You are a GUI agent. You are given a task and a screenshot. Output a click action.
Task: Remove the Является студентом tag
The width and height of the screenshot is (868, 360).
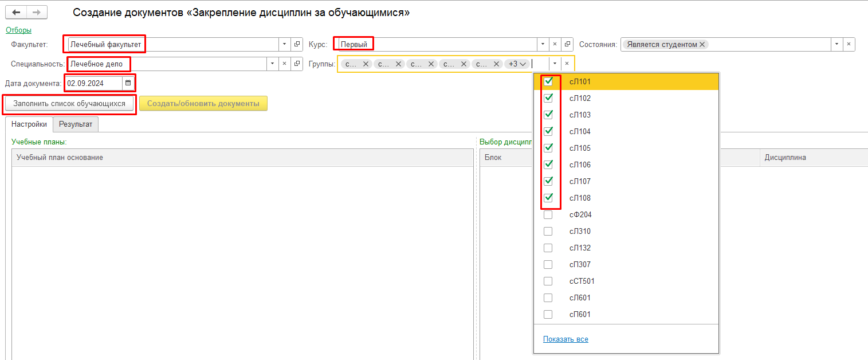(x=702, y=44)
